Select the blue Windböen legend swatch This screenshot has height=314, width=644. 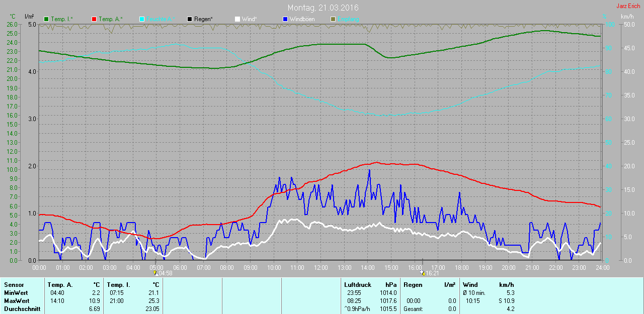[285, 19]
